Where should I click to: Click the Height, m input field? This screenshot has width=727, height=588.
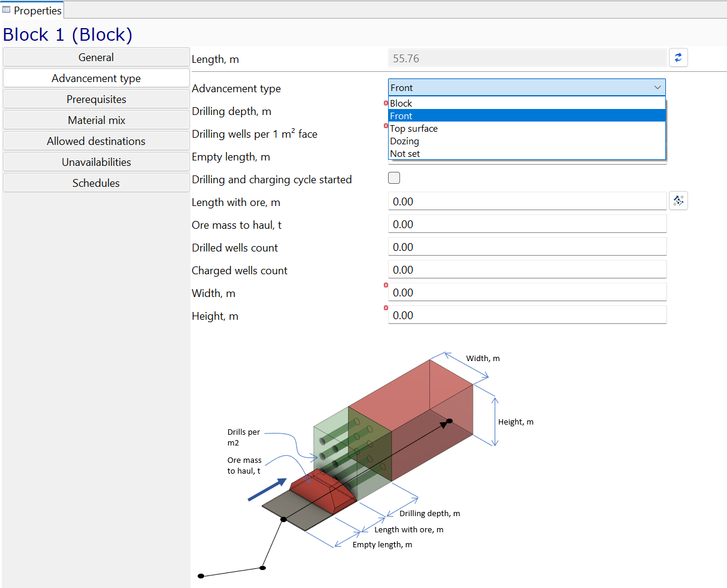527,315
